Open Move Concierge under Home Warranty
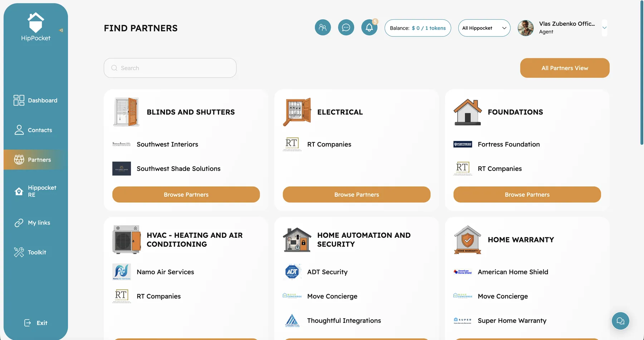 (503, 296)
